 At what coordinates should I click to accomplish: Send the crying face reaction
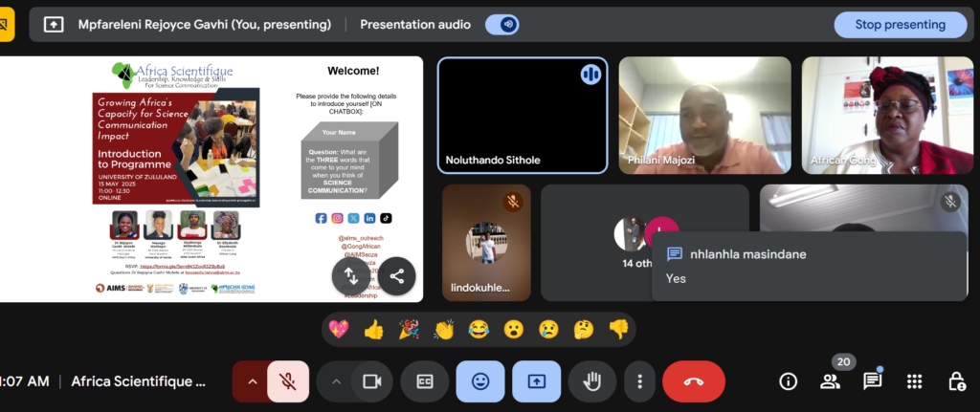(x=548, y=329)
